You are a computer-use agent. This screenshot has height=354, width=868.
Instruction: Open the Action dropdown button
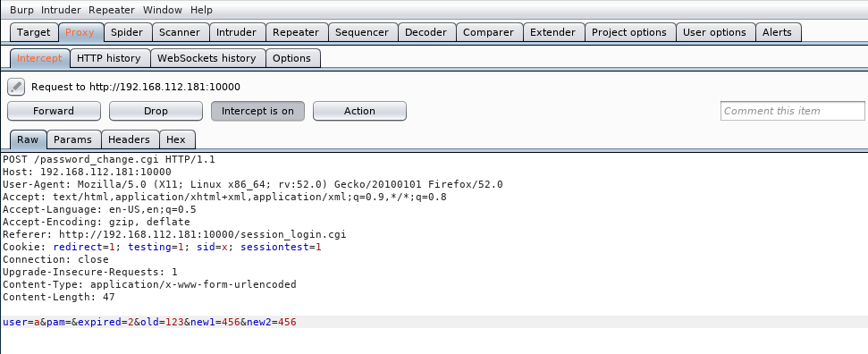359,111
